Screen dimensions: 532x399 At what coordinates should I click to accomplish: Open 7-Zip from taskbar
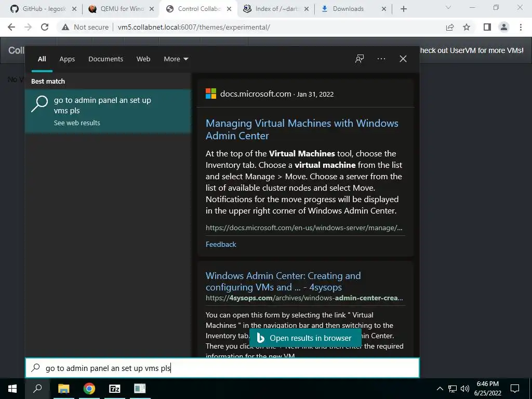click(115, 389)
